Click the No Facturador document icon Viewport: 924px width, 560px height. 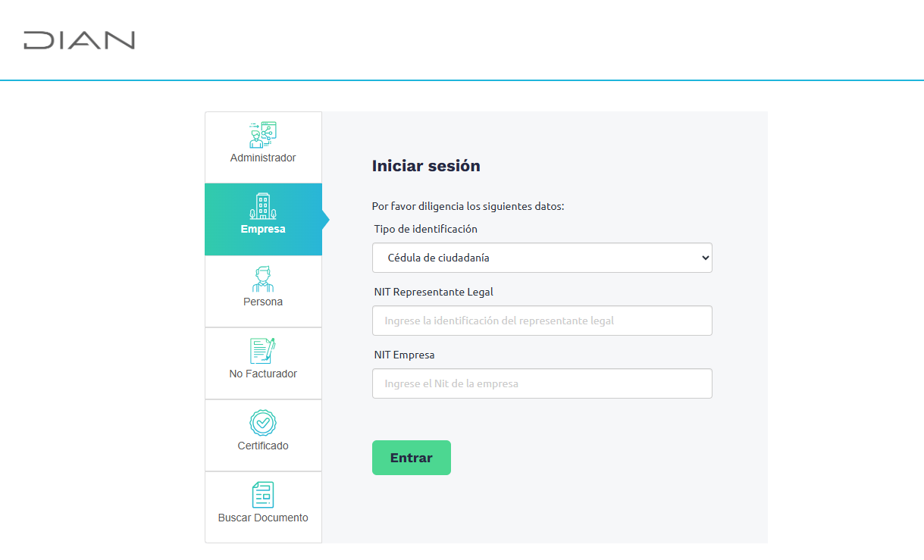click(x=263, y=351)
